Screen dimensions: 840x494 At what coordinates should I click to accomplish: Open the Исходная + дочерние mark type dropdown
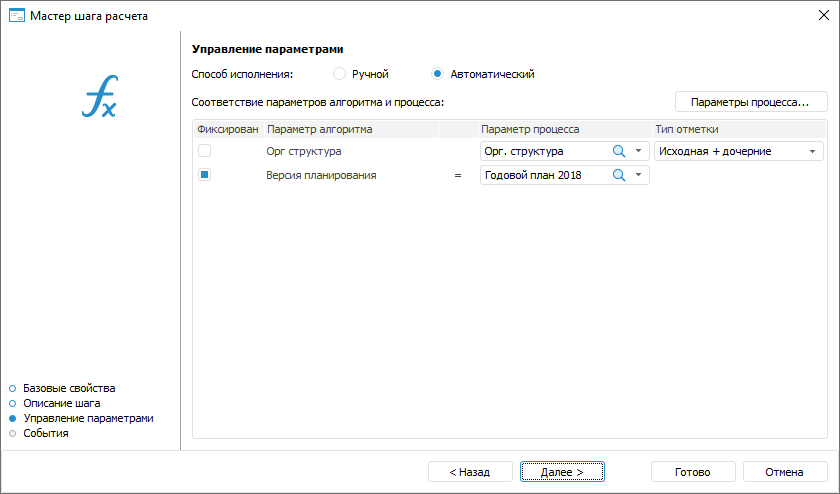[813, 152]
